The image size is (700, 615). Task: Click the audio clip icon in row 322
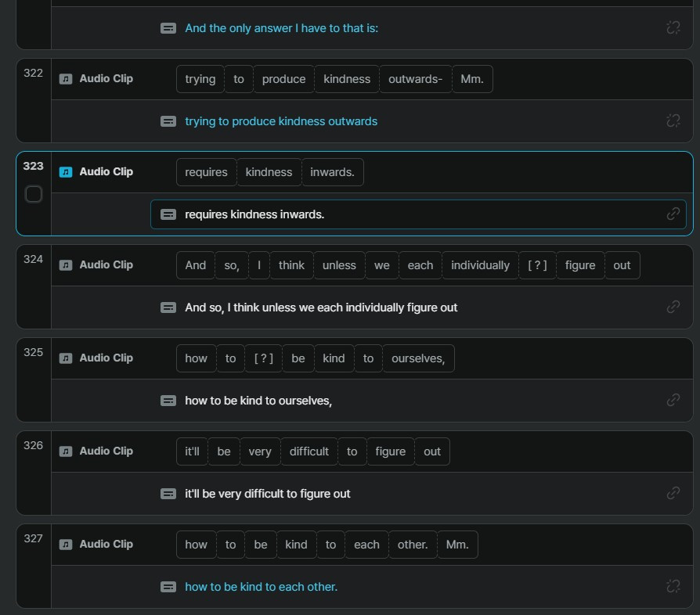point(66,79)
